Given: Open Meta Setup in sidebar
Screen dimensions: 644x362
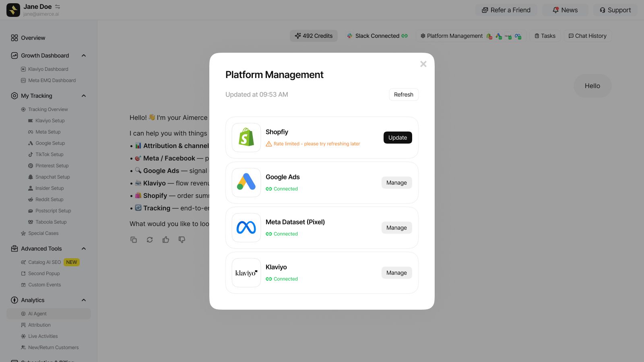Looking at the screenshot, I should pos(49,132).
